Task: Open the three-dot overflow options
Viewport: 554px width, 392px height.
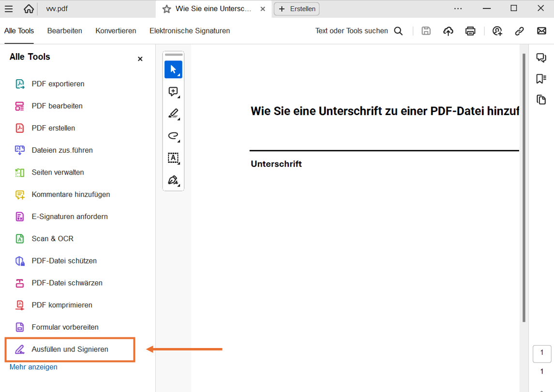Action: [458, 8]
